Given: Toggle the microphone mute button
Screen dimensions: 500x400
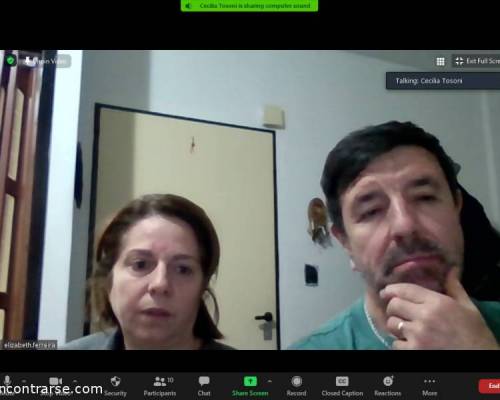Looking at the screenshot, I should (7, 381).
